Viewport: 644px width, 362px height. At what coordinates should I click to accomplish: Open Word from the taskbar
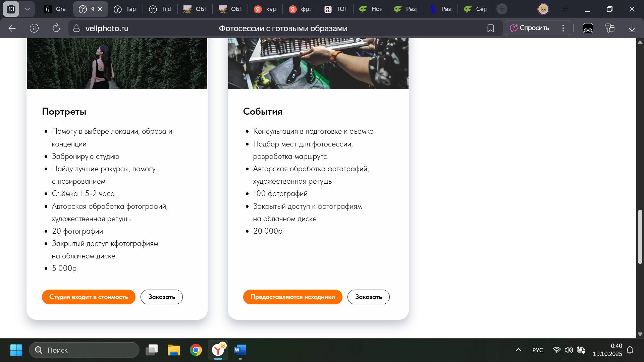[240, 350]
